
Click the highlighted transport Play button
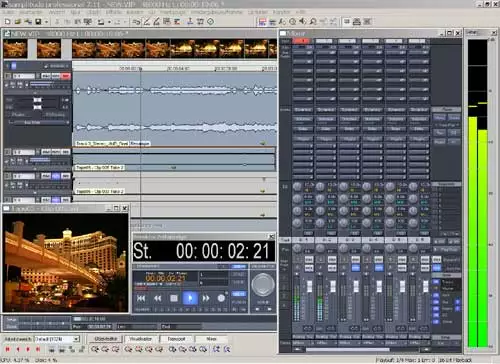point(190,298)
